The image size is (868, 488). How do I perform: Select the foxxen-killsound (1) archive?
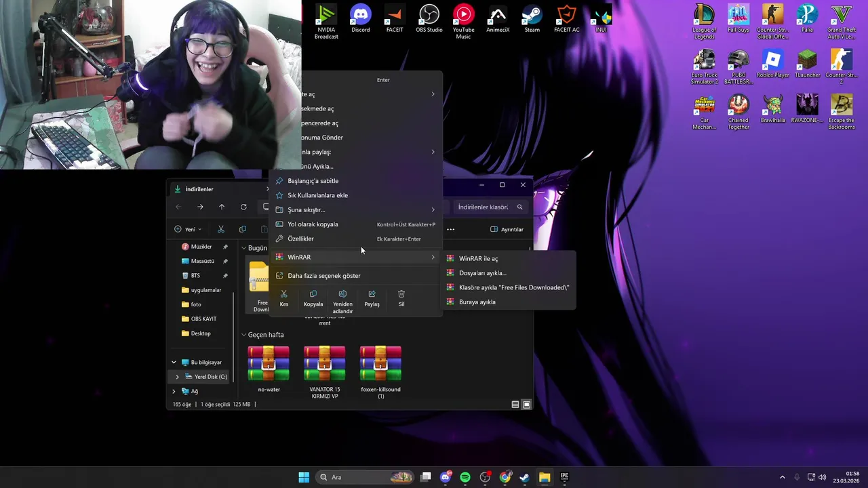point(380,372)
